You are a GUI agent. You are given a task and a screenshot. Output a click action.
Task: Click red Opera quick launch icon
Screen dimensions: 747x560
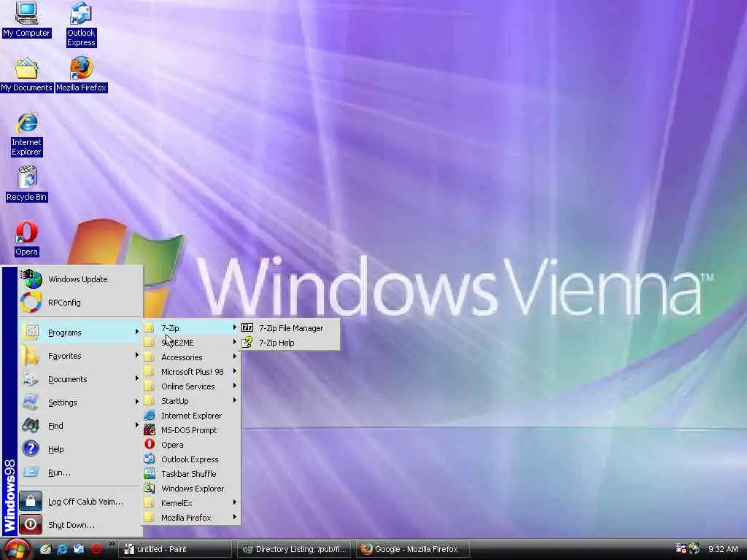tap(96, 549)
